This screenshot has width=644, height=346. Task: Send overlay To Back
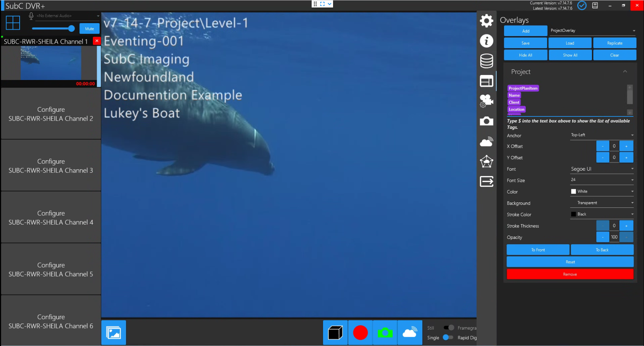pyautogui.click(x=602, y=250)
